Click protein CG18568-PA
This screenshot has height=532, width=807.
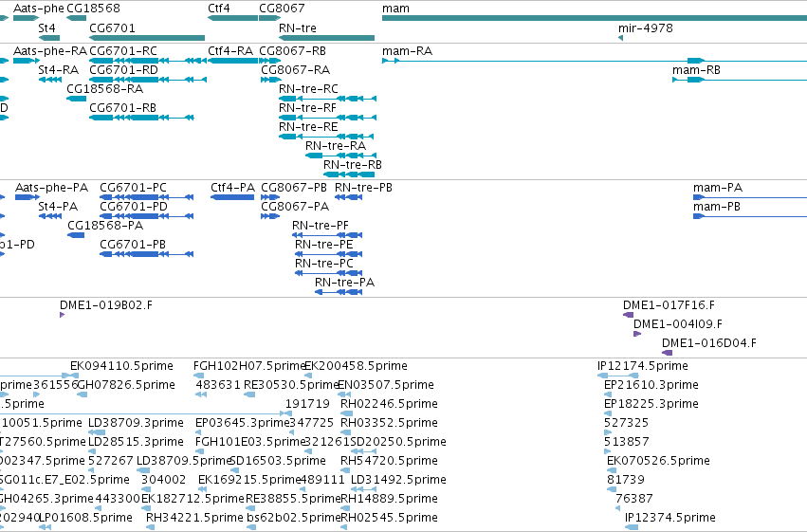76,235
